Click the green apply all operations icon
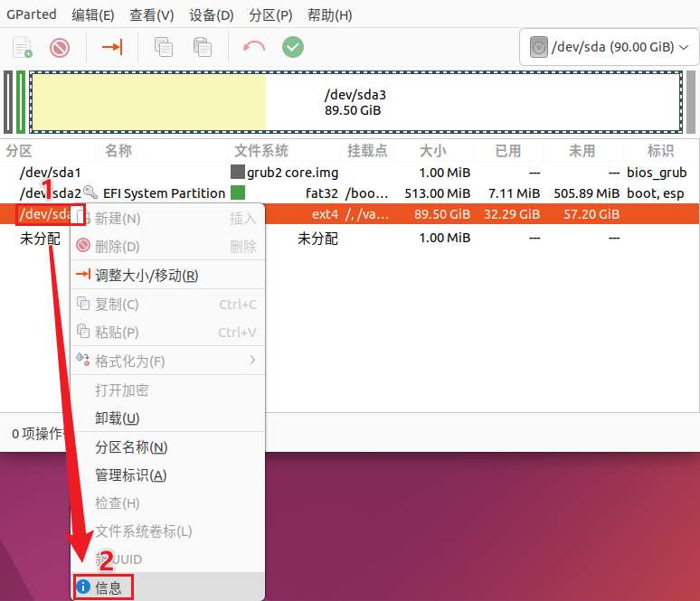700x601 pixels. click(x=292, y=47)
